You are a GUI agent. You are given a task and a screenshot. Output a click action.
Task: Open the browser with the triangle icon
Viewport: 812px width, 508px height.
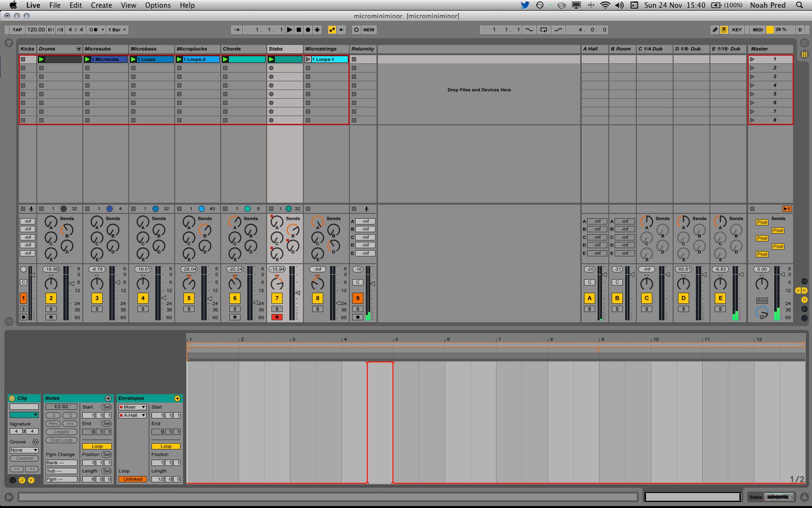[x=9, y=43]
